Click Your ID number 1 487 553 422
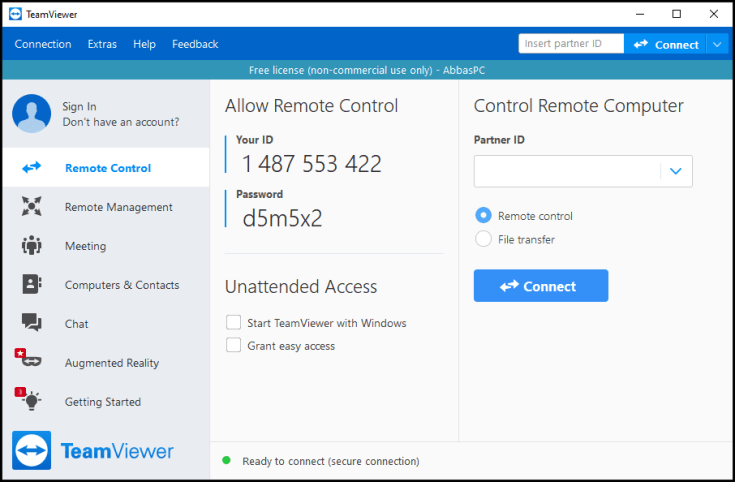The image size is (735, 482). (x=312, y=164)
